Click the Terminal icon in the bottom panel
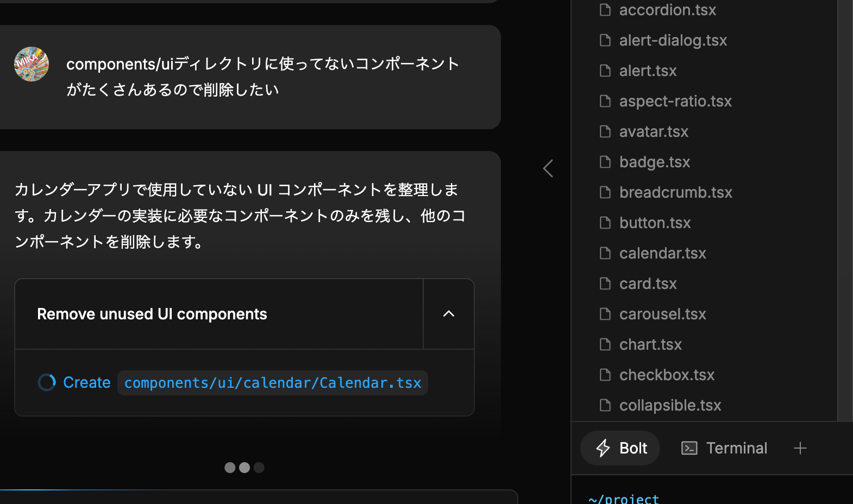 pos(689,448)
